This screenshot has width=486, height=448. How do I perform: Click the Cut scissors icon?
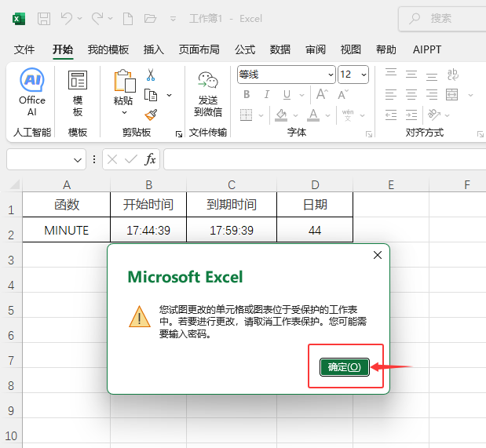pos(151,75)
